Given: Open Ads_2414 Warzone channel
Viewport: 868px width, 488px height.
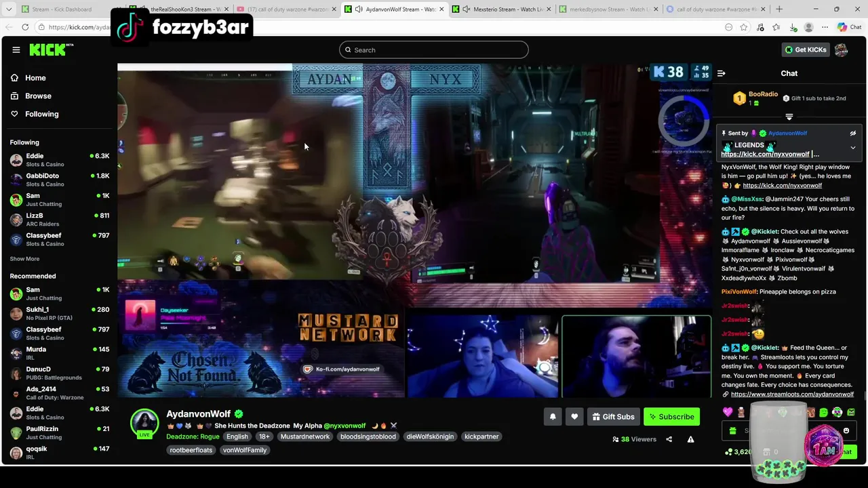Looking at the screenshot, I should 60,393.
